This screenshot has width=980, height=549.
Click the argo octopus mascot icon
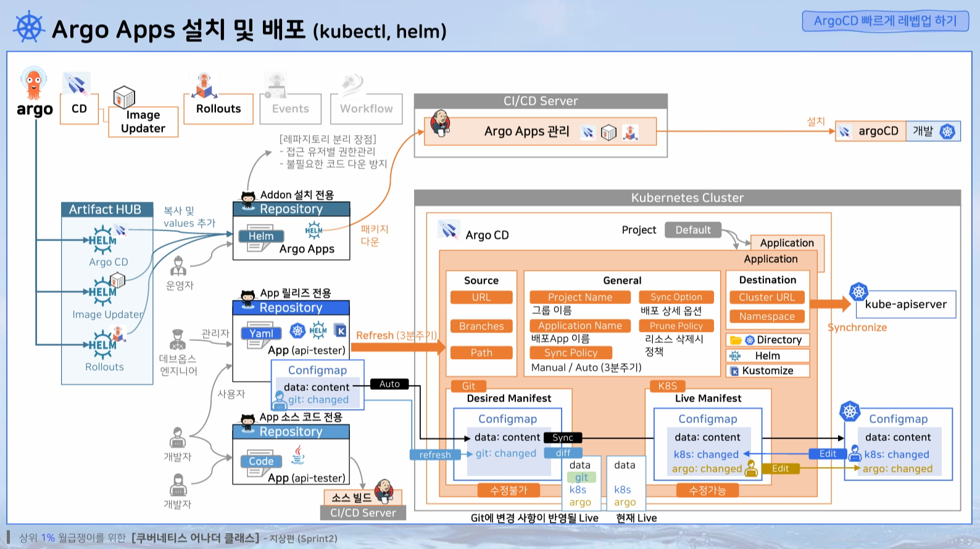pos(34,83)
